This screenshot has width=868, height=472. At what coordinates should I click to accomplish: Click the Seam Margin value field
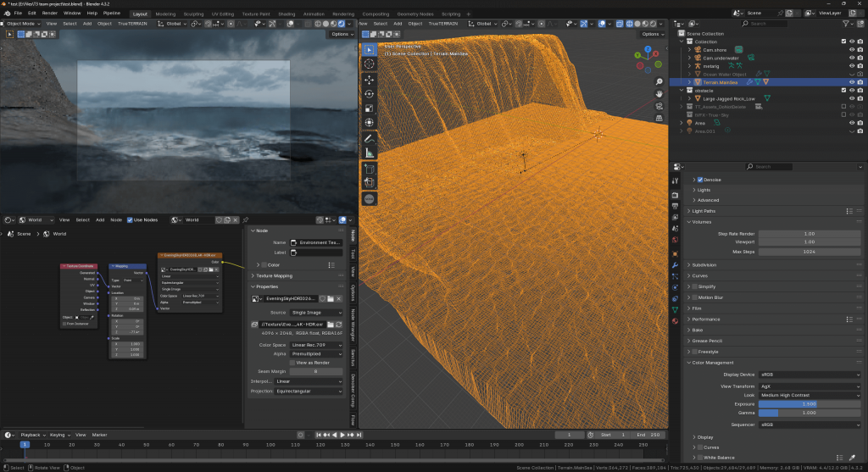point(315,371)
